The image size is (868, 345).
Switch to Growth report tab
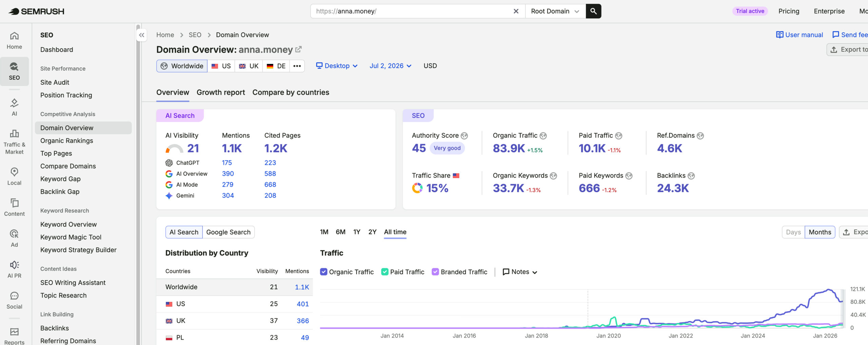[221, 92]
